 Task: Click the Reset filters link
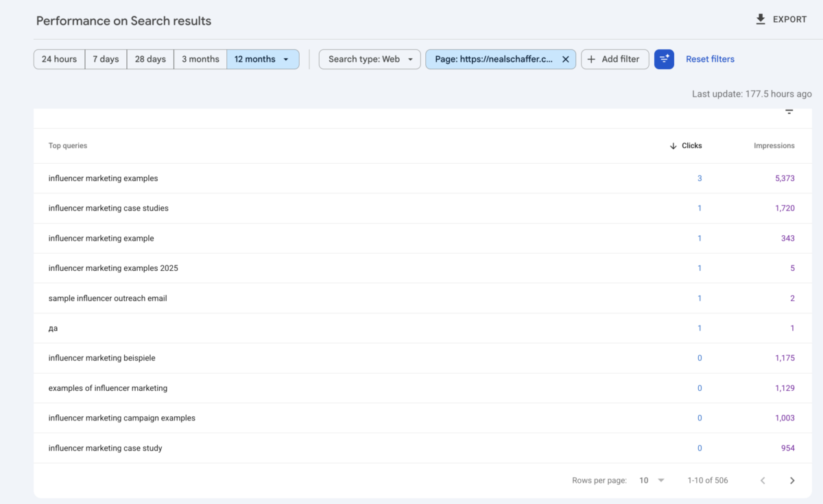[710, 59]
